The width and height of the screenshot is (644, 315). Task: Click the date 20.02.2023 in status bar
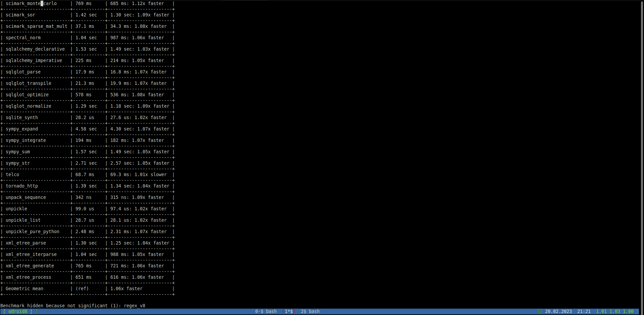pos(558,312)
